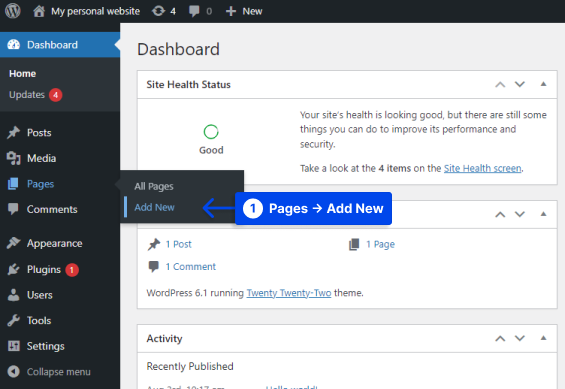Click the Appearance paintbrush icon
The height and width of the screenshot is (389, 565).
tap(14, 243)
